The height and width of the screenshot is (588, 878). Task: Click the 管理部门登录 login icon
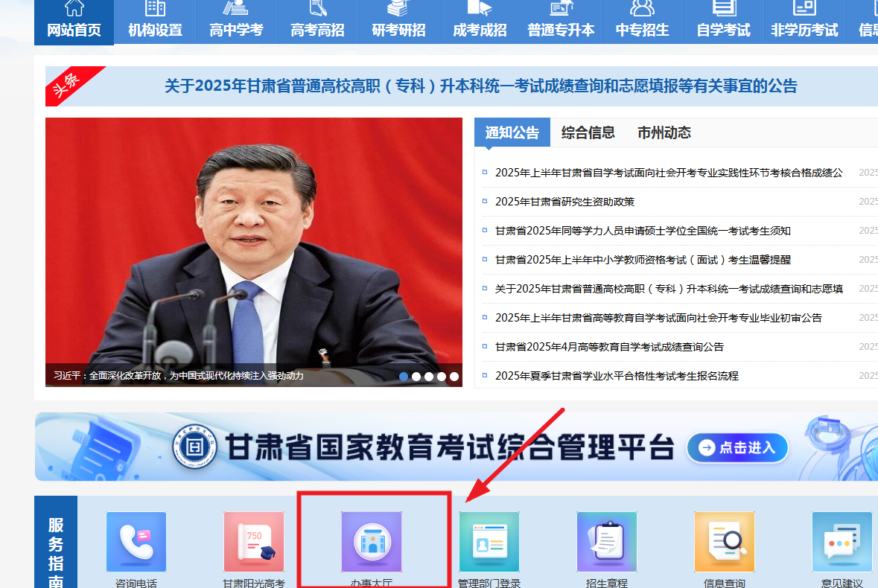pyautogui.click(x=489, y=542)
